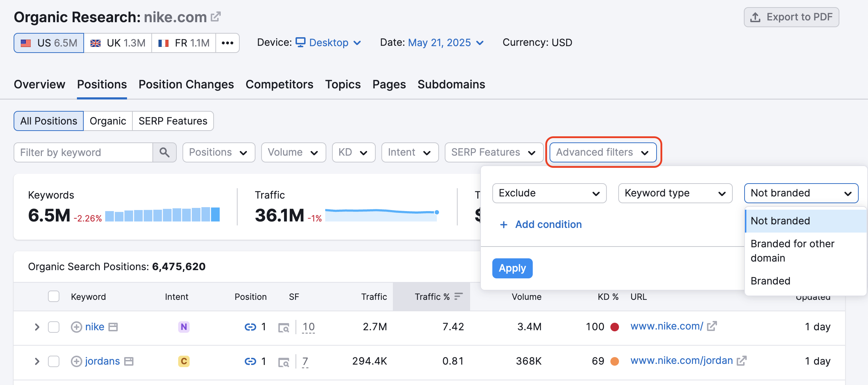Click the commercial intent badge for jordans
Screen dimensions: 868x385
(x=184, y=361)
